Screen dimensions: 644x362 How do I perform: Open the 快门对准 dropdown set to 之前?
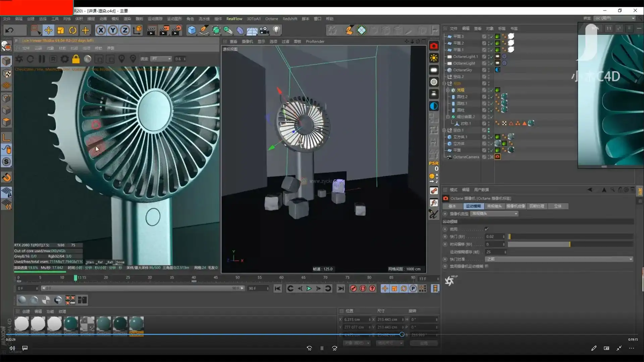click(x=558, y=259)
